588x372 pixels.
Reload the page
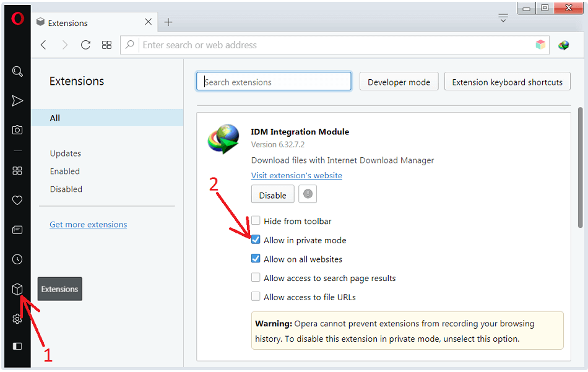85,45
